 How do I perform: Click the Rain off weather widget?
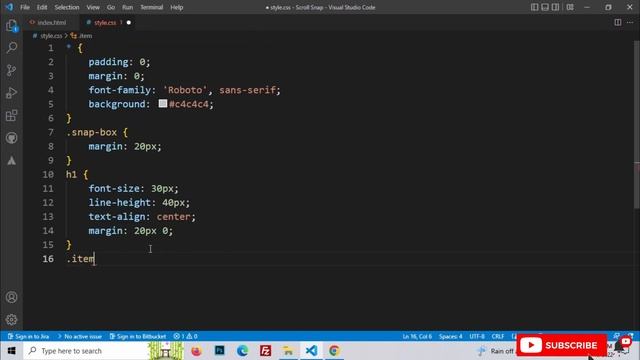click(x=496, y=351)
